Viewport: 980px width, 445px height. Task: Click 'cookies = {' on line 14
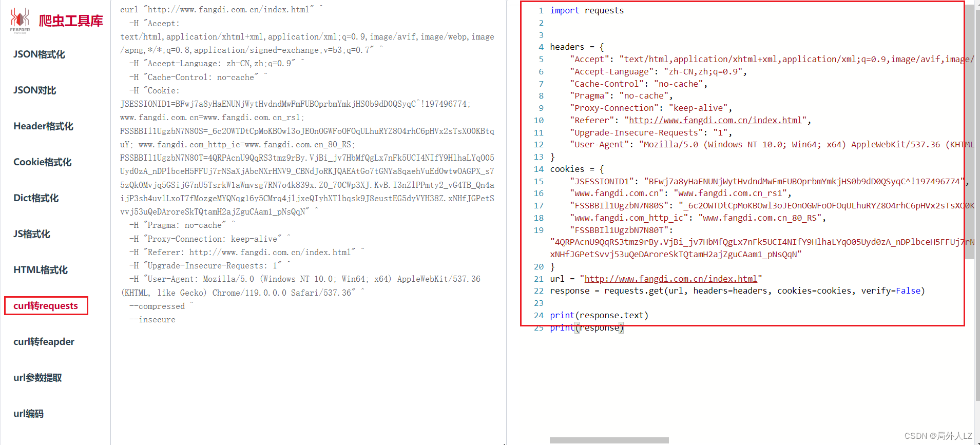[x=577, y=169]
